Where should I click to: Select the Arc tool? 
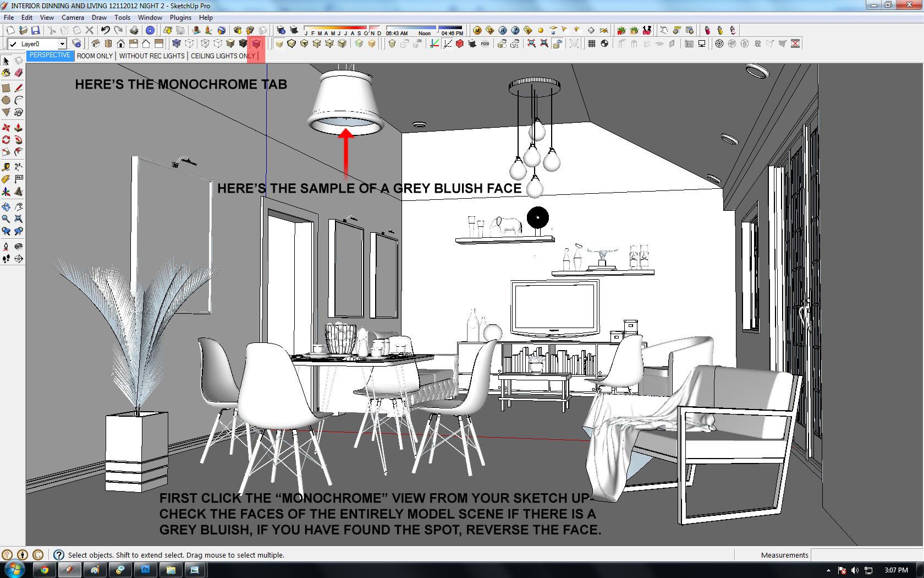coord(19,100)
